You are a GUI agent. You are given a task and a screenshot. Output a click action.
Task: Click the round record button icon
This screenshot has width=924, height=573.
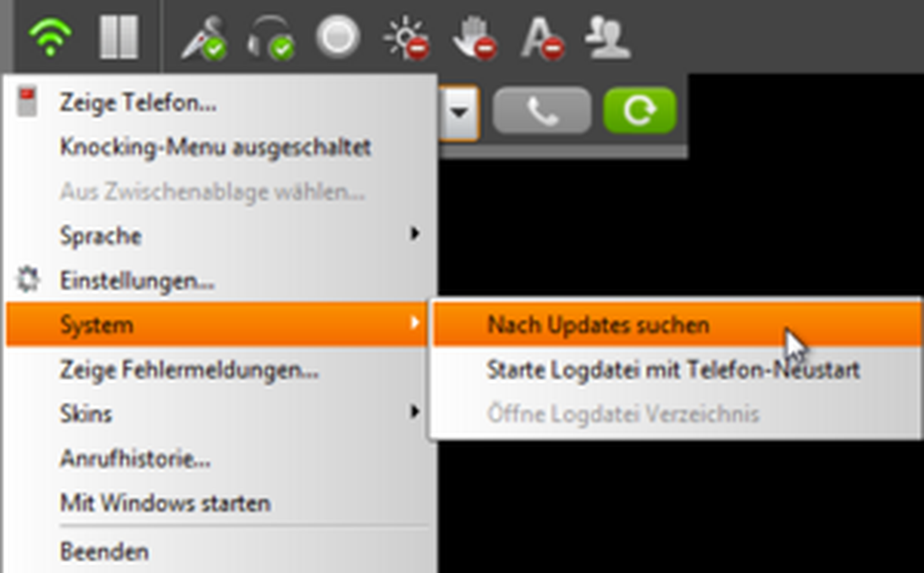point(338,37)
